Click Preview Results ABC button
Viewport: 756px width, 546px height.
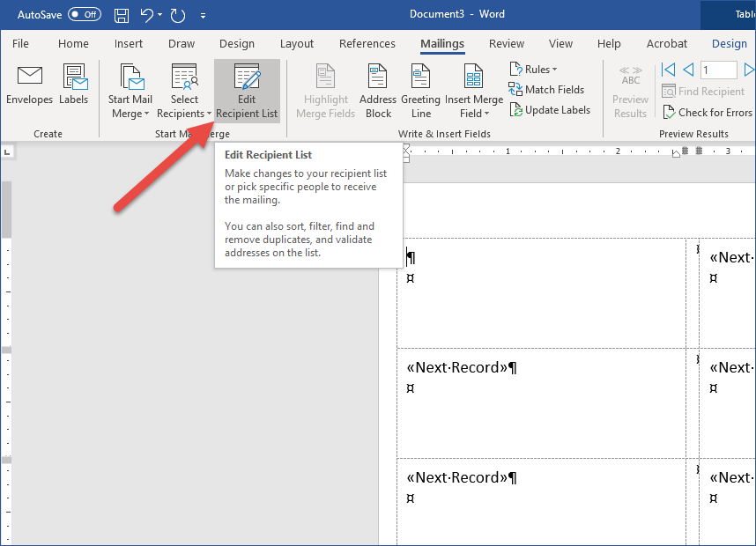(630, 92)
